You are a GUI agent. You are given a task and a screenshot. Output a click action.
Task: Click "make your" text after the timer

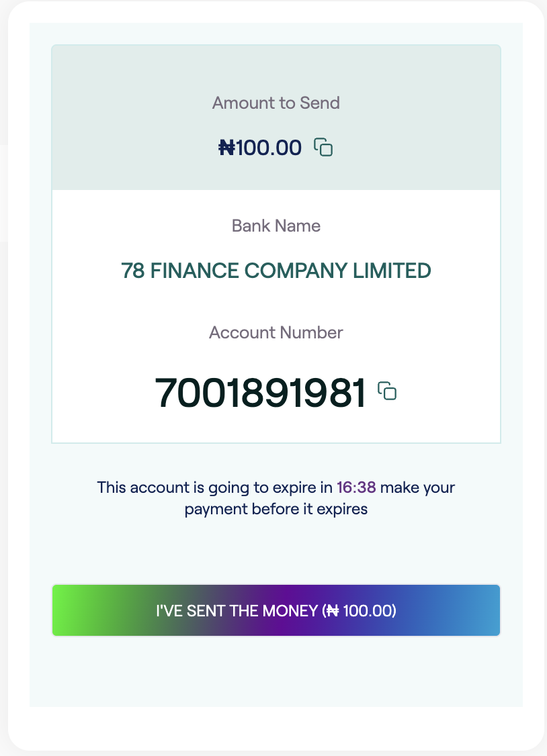[417, 487]
